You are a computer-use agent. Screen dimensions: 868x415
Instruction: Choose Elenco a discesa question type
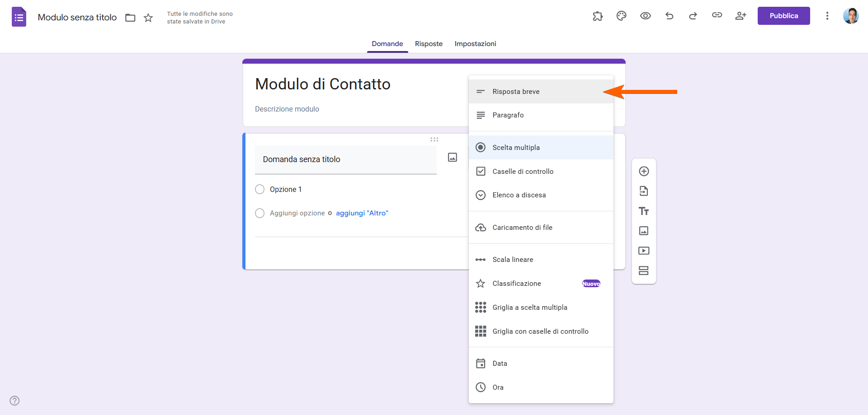[519, 195]
